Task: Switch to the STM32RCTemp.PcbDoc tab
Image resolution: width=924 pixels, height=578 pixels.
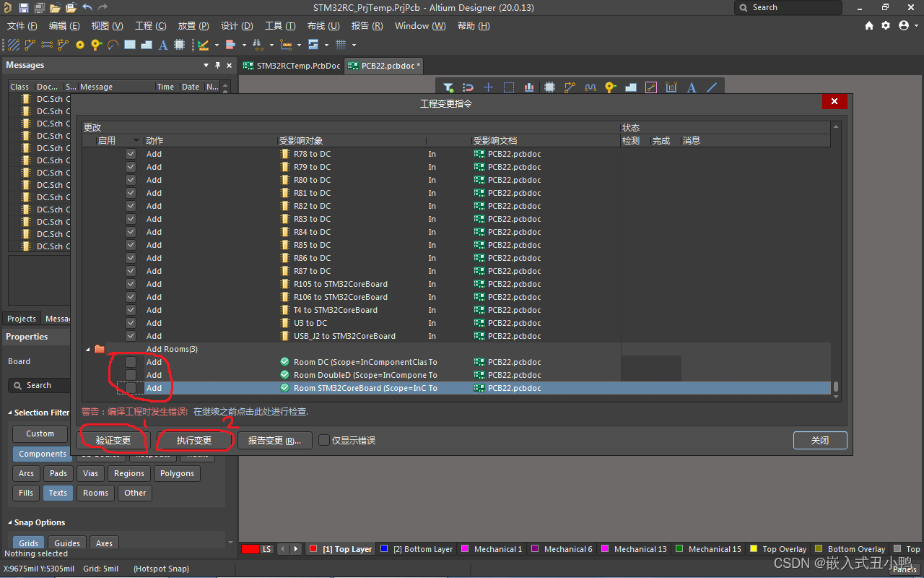Action: pyautogui.click(x=292, y=66)
